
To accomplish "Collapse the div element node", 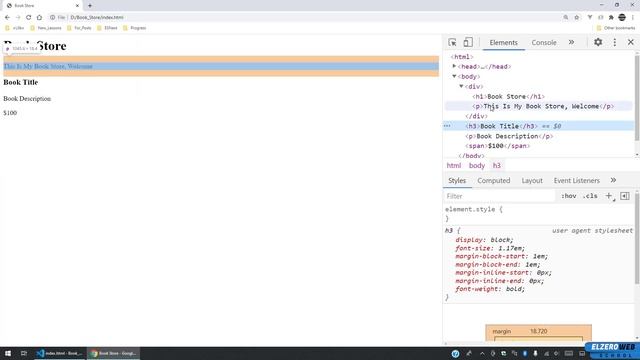I will (461, 86).
